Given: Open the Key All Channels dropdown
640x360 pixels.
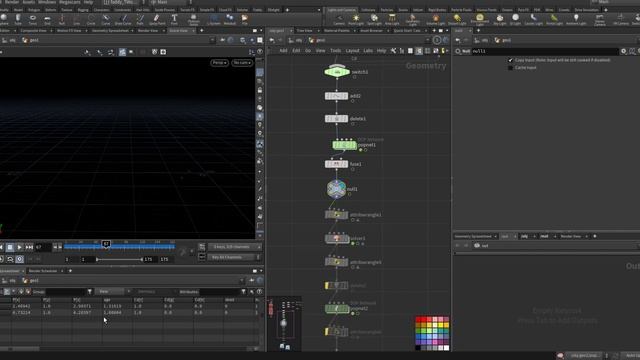Looking at the screenshot, I should point(234,257).
